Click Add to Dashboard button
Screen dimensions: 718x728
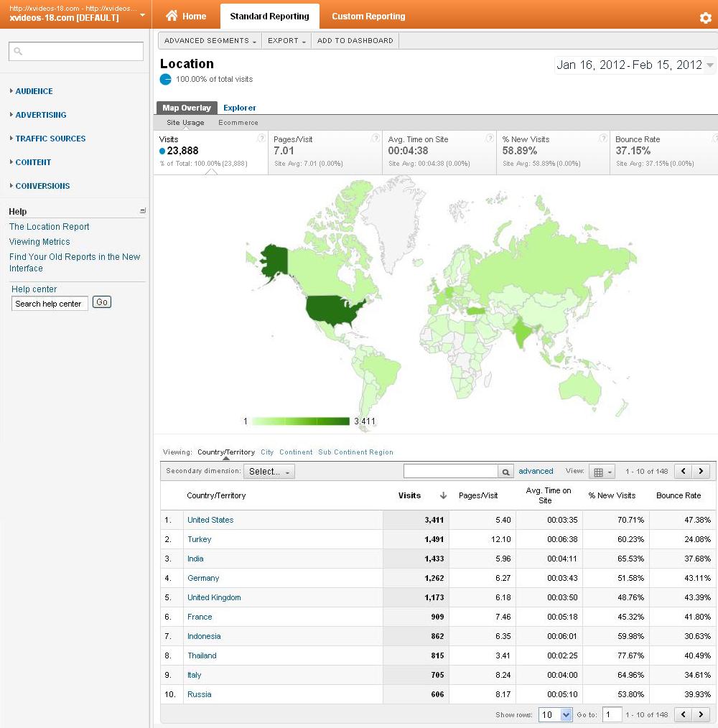[355, 41]
